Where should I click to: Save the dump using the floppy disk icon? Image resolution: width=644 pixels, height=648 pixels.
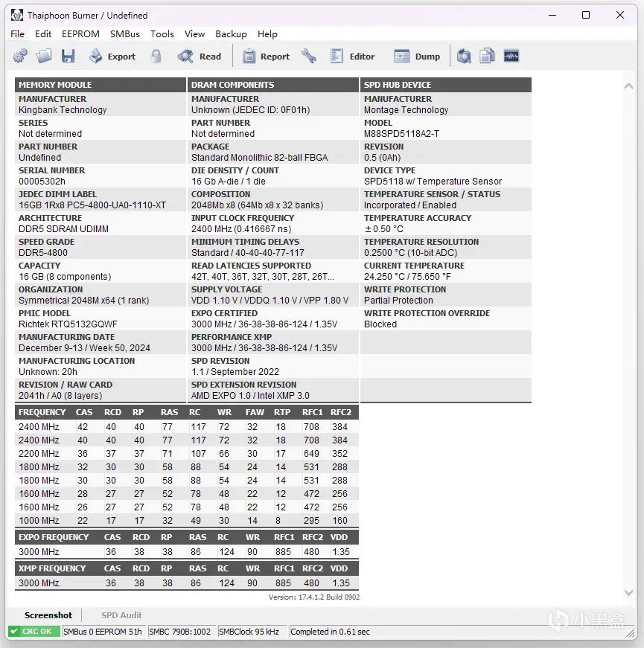[68, 56]
